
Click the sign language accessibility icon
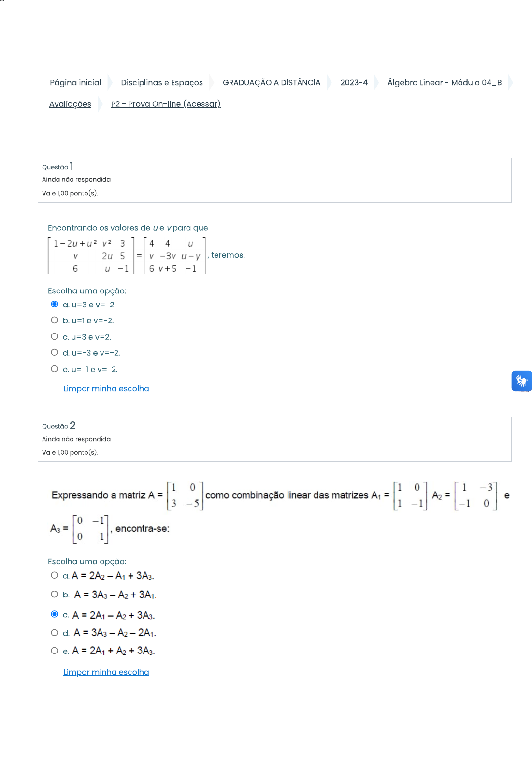click(x=521, y=381)
